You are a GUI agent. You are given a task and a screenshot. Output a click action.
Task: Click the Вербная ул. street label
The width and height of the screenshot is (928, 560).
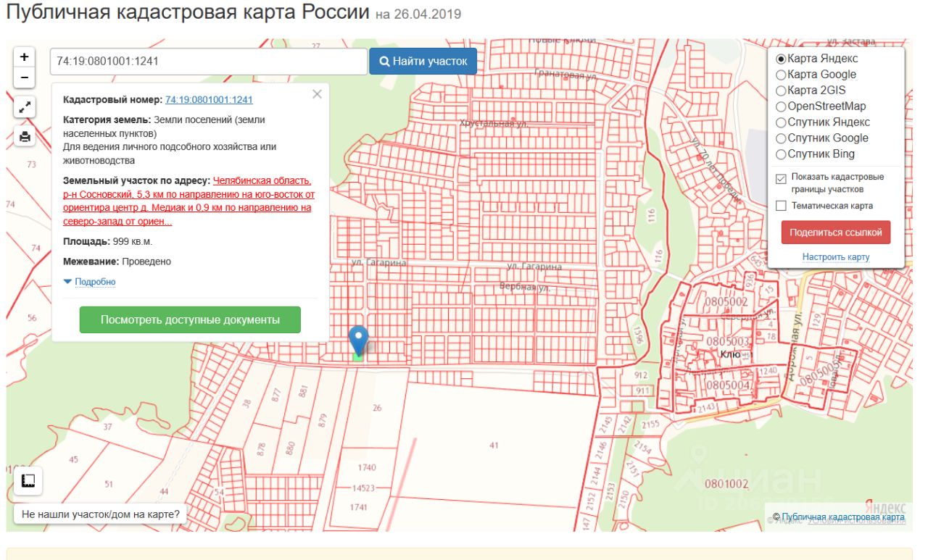(526, 287)
